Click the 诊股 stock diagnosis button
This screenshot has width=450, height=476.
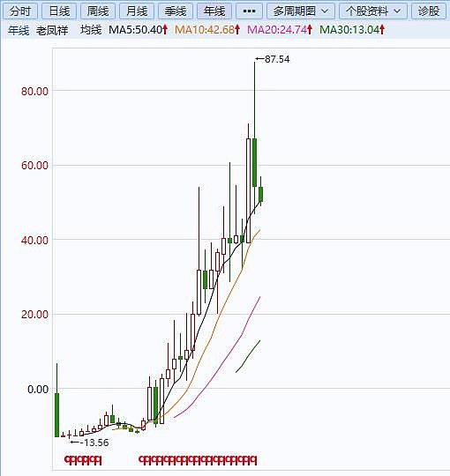coord(429,11)
